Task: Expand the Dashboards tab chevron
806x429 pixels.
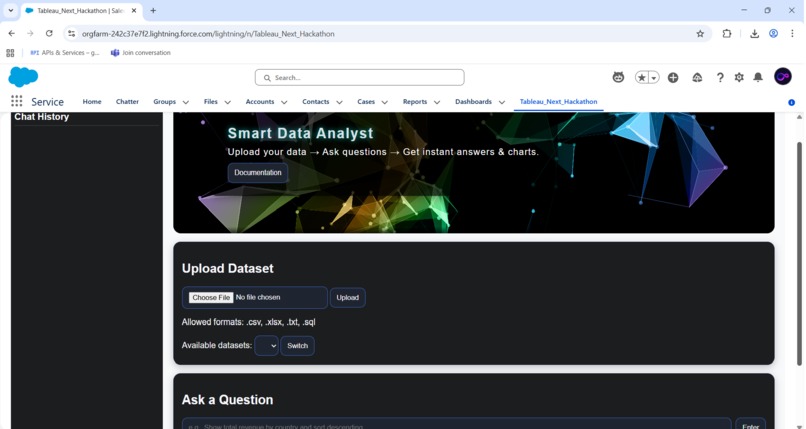Action: click(x=502, y=102)
